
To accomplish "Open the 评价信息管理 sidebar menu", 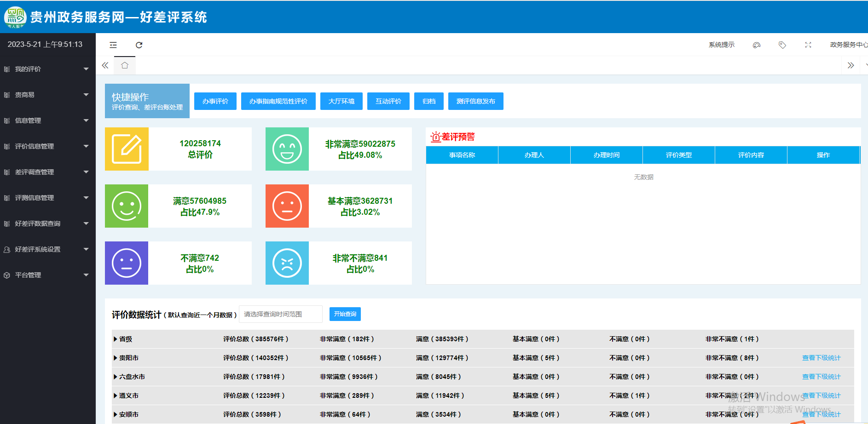I will coord(48,146).
